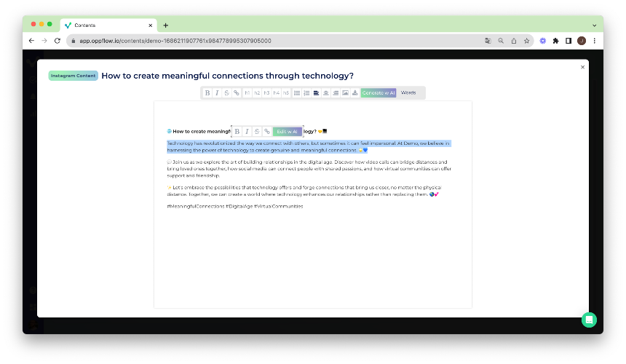Image resolution: width=626 pixels, height=364 pixels.
Task: Click the content title heading text
Action: tap(228, 76)
